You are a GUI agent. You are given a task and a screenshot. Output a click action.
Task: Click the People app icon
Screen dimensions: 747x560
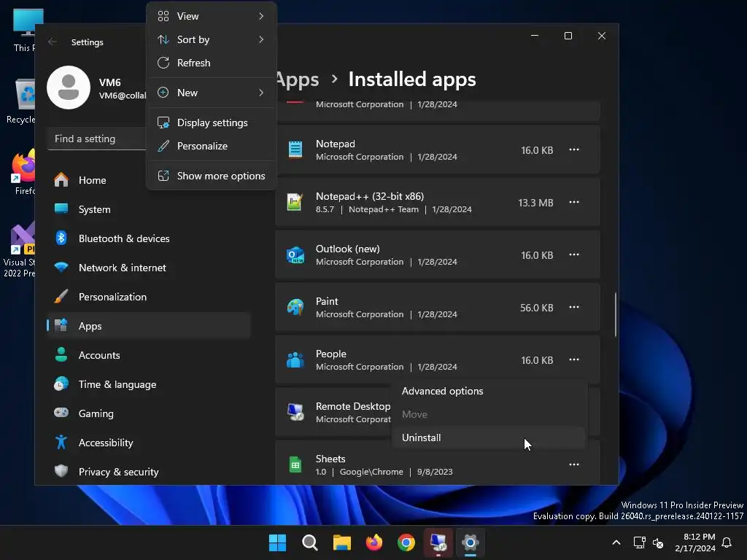click(295, 359)
